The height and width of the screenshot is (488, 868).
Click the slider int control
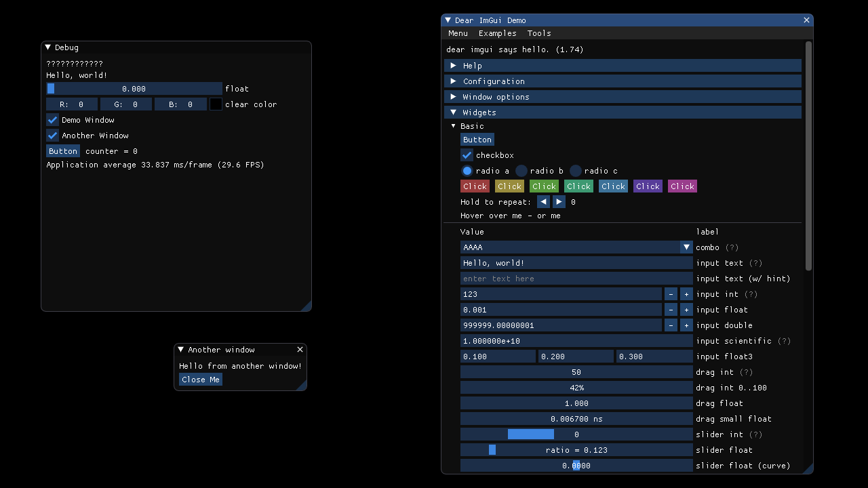coord(576,434)
